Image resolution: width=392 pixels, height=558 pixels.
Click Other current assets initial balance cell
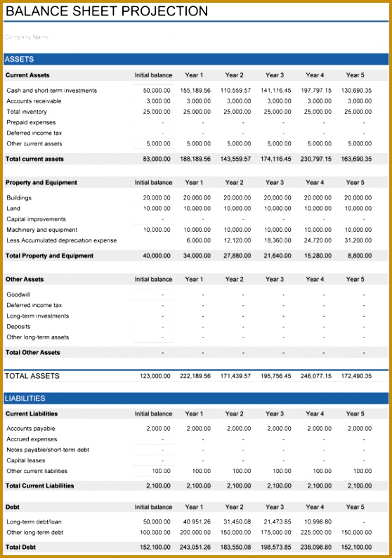(x=154, y=144)
